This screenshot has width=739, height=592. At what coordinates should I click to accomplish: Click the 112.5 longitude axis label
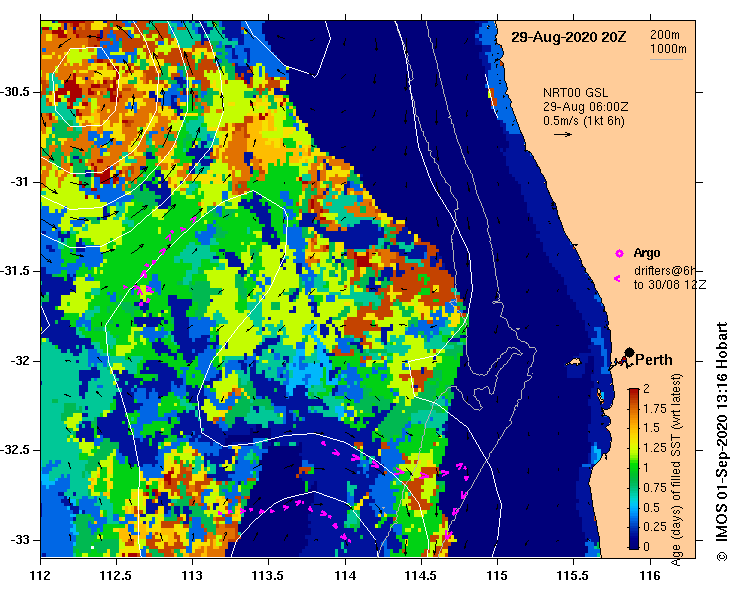[116, 576]
